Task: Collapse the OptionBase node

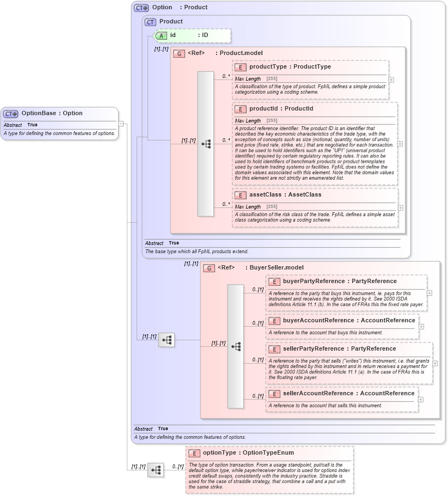Action: click(121, 124)
